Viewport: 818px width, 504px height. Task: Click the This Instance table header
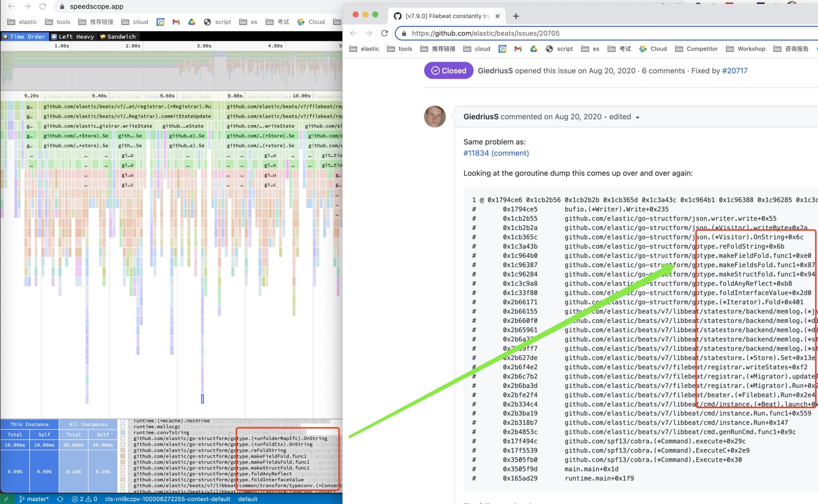(29, 424)
